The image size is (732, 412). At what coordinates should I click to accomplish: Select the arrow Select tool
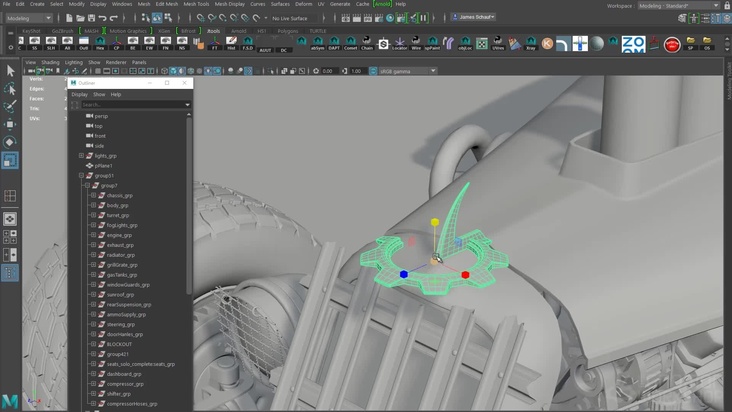point(10,71)
